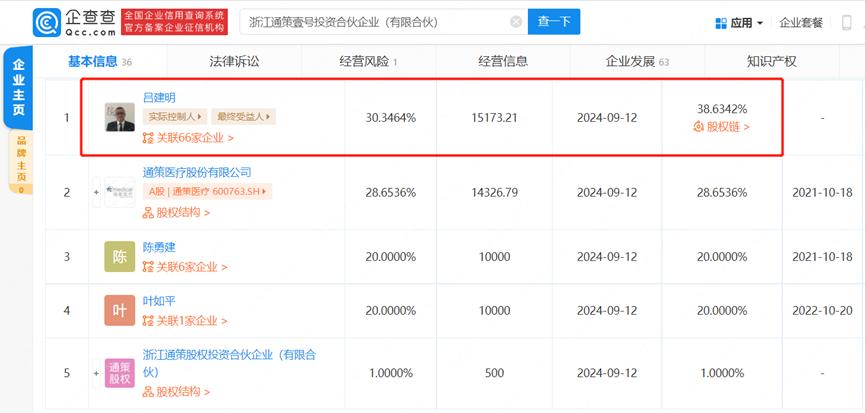Clear the search box with the X icon

coord(516,22)
